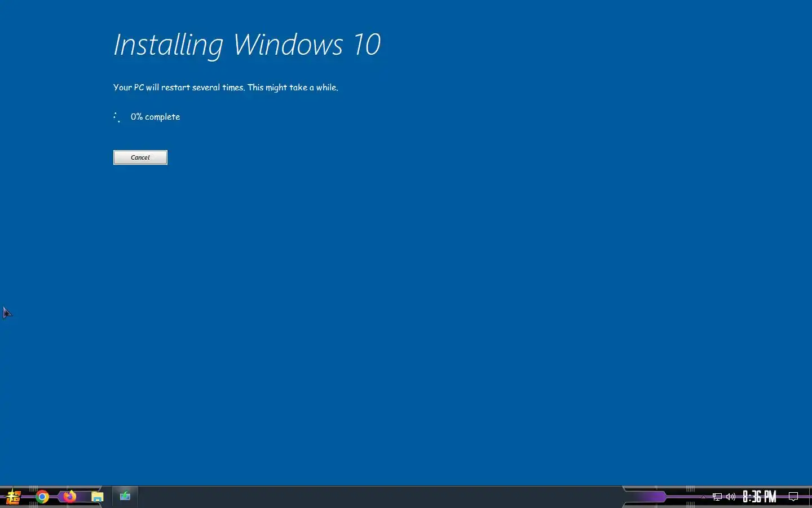Image resolution: width=812 pixels, height=508 pixels.
Task: Launch Google Chrome from the taskbar
Action: click(42, 497)
